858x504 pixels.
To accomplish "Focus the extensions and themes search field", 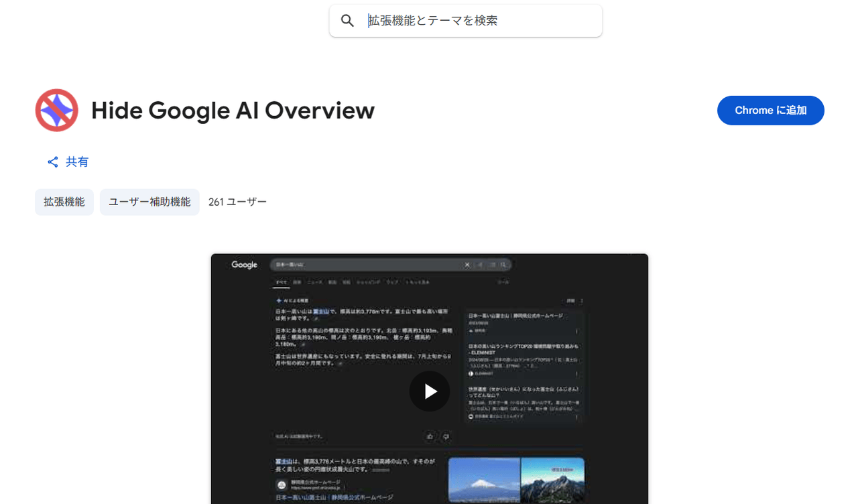I will pyautogui.click(x=465, y=21).
